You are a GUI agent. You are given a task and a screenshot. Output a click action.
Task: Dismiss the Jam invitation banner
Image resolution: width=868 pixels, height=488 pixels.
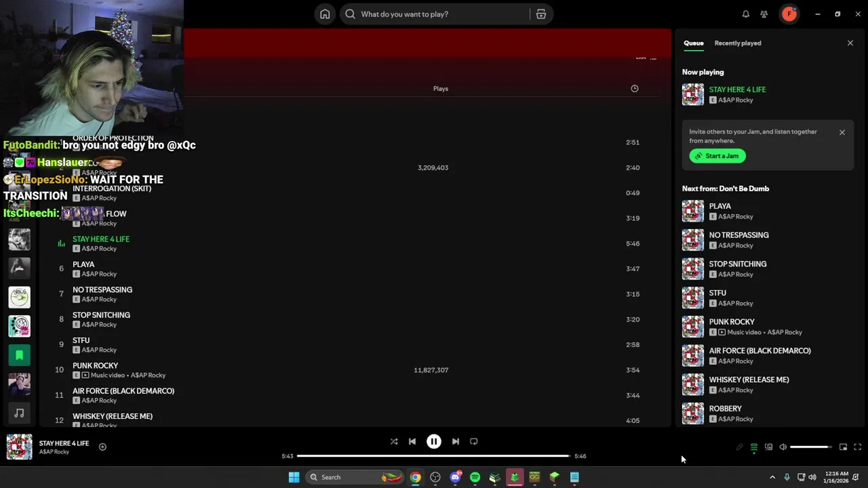click(842, 132)
